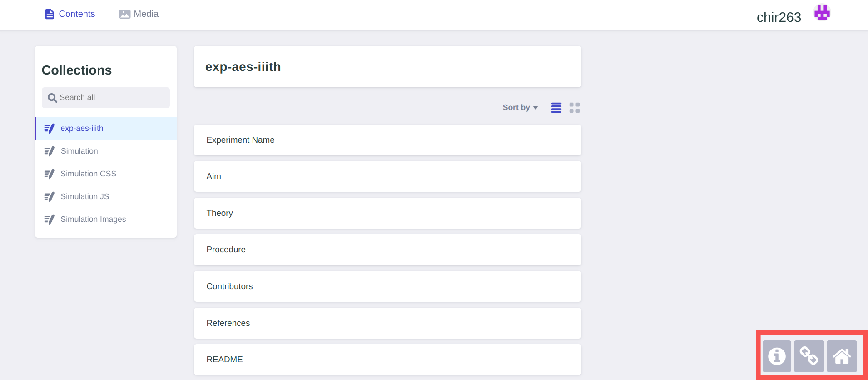The image size is (868, 380).
Task: Open the Procedure entry
Action: pyautogui.click(x=387, y=250)
